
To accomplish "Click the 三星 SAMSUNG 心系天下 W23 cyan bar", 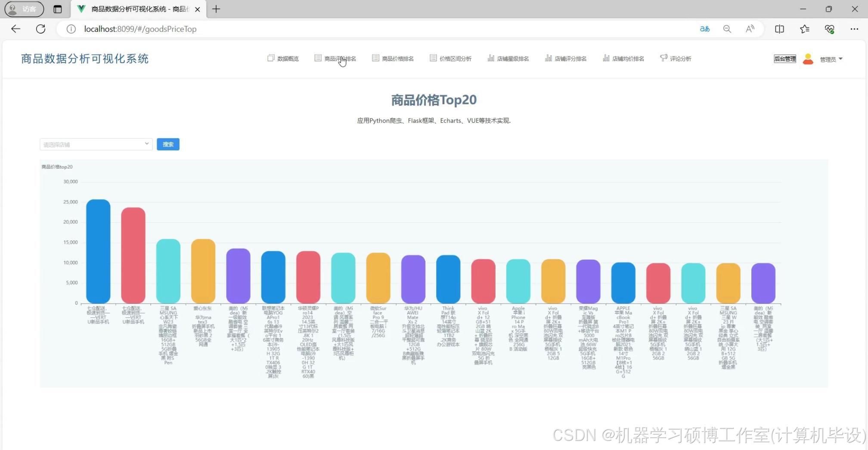I will tap(168, 271).
